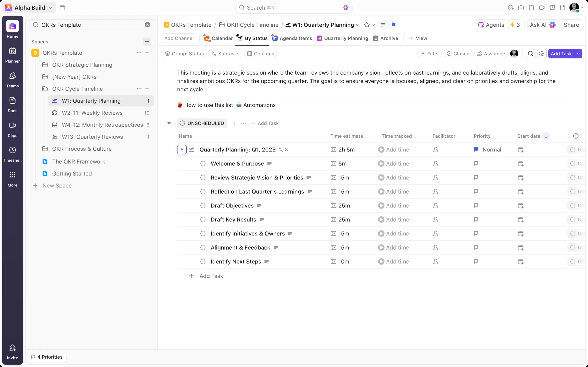Mark Welcome & Purpose task complete
Viewport: 588px width, 367px height.
(x=202, y=163)
